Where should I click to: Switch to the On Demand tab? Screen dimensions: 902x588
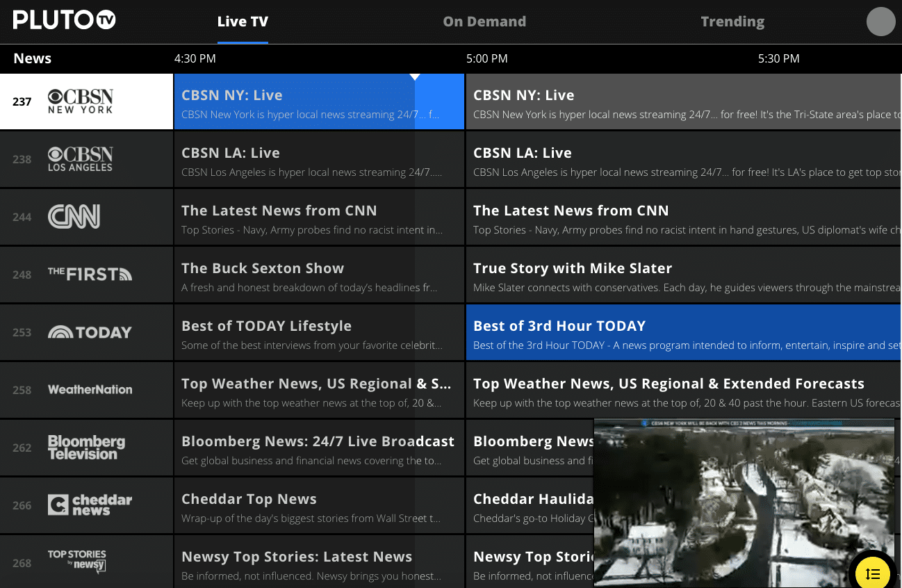[484, 22]
